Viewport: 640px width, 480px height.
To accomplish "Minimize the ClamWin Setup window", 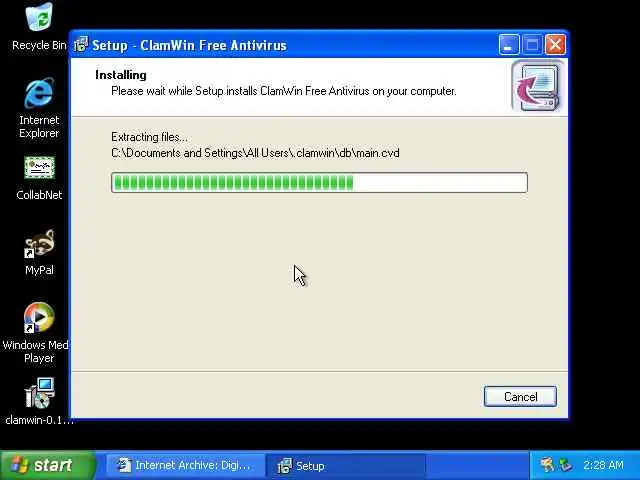I will click(509, 44).
